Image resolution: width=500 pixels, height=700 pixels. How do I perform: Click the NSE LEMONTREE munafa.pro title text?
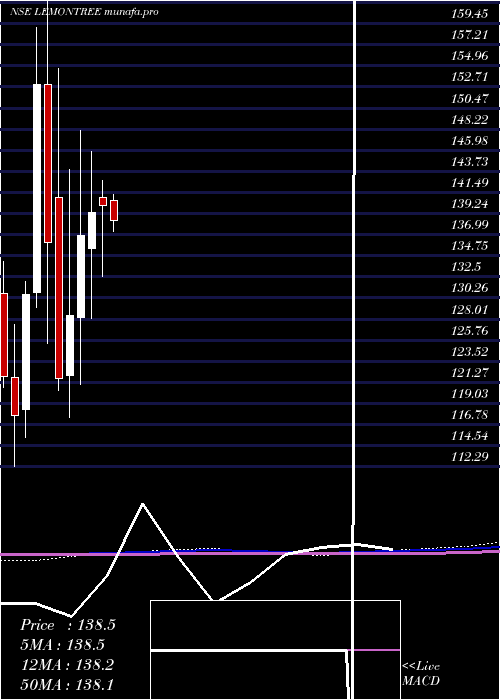pyautogui.click(x=85, y=12)
